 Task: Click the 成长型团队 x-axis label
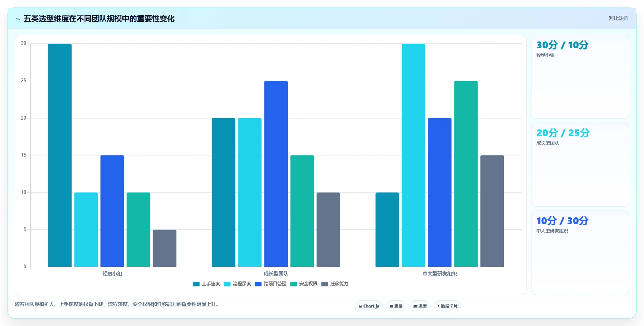click(x=276, y=274)
